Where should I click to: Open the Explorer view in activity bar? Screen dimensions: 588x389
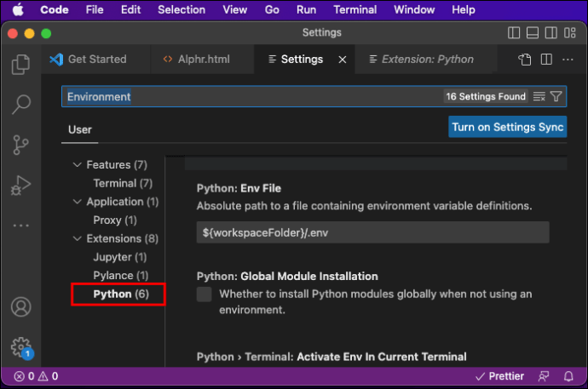click(20, 65)
